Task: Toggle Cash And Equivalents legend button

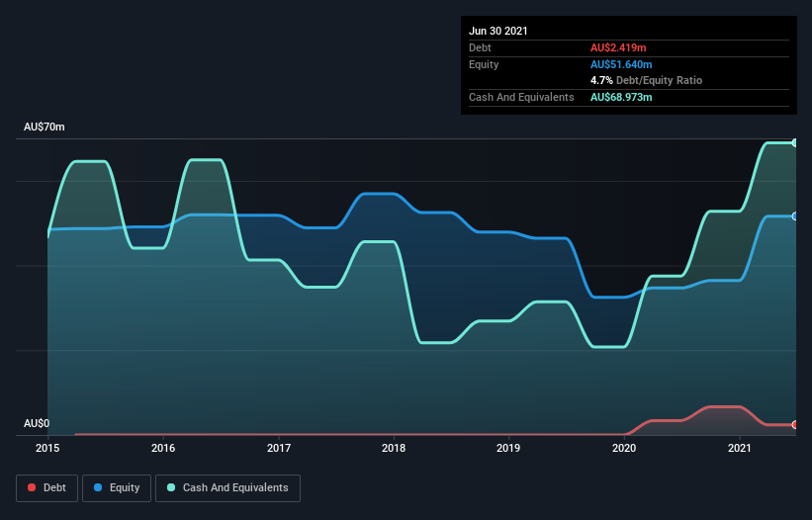Action: pyautogui.click(x=227, y=488)
